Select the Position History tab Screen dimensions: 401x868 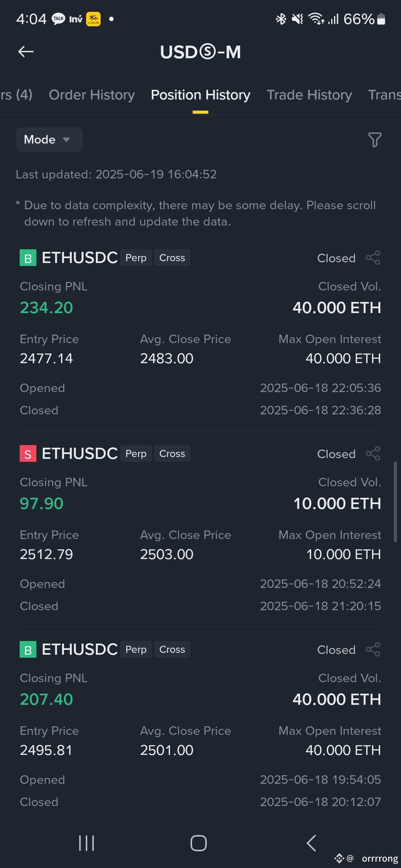coord(200,95)
